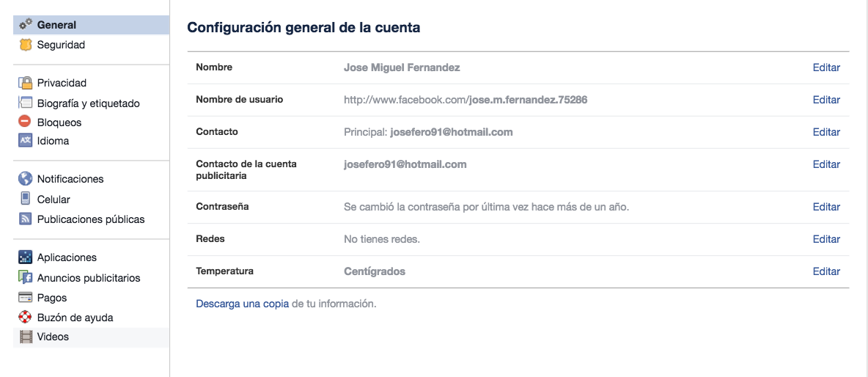
Task: Click the Biografía y etiquetado icon
Action: click(26, 103)
